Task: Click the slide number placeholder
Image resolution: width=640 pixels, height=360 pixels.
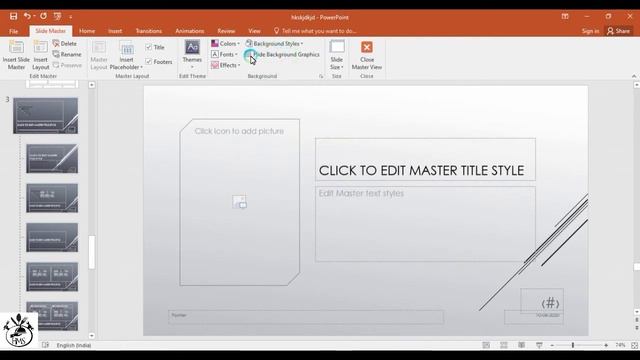Action: point(542,300)
